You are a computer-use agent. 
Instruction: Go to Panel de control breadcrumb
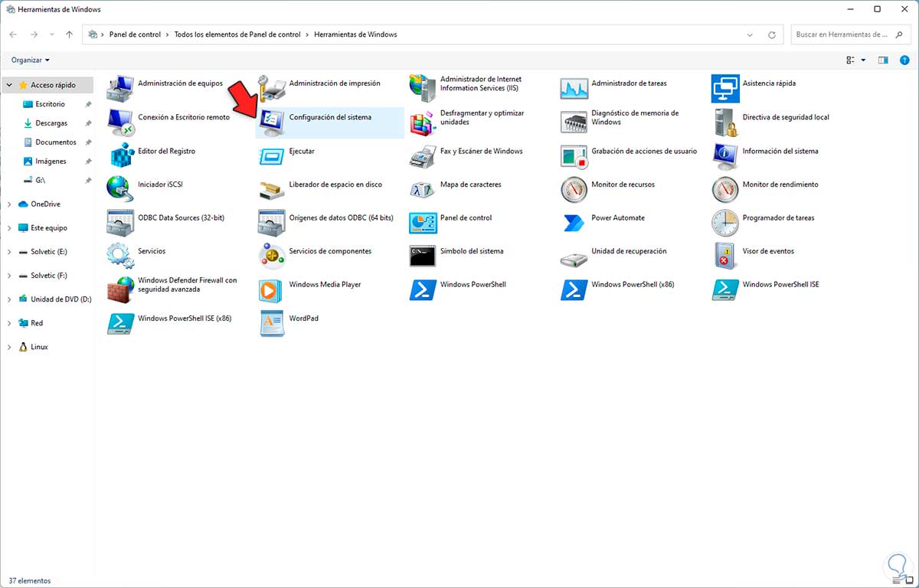point(135,34)
